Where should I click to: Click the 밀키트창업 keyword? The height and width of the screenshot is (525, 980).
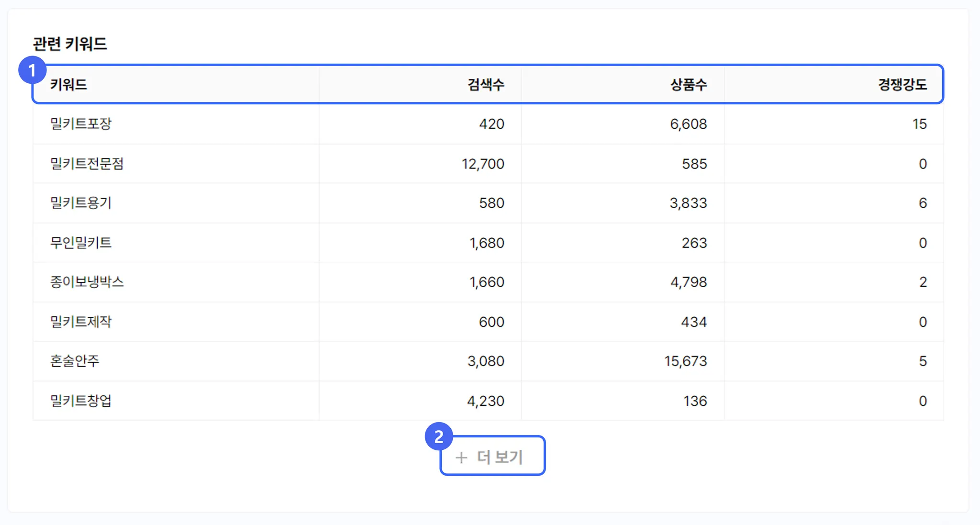pos(81,401)
